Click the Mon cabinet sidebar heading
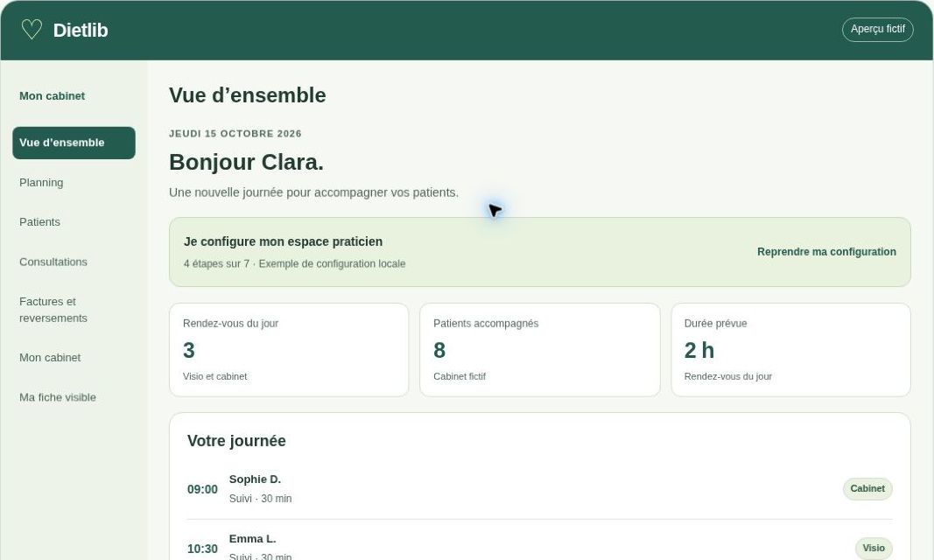The image size is (934, 560). pyautogui.click(x=52, y=96)
